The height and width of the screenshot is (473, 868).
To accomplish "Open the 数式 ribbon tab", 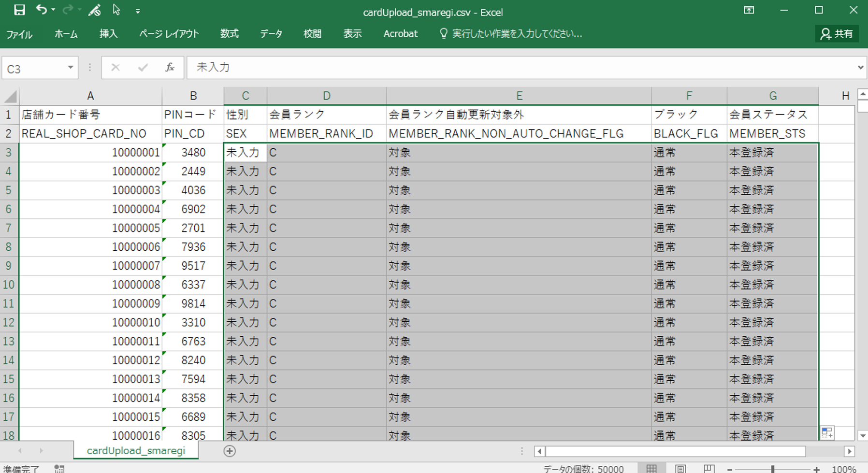I will click(x=230, y=34).
